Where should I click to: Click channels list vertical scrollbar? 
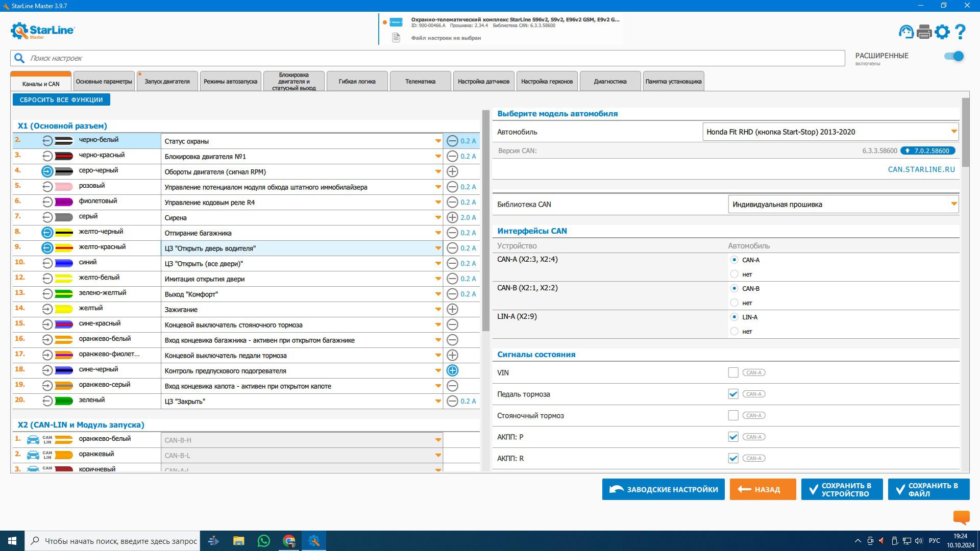click(x=485, y=220)
